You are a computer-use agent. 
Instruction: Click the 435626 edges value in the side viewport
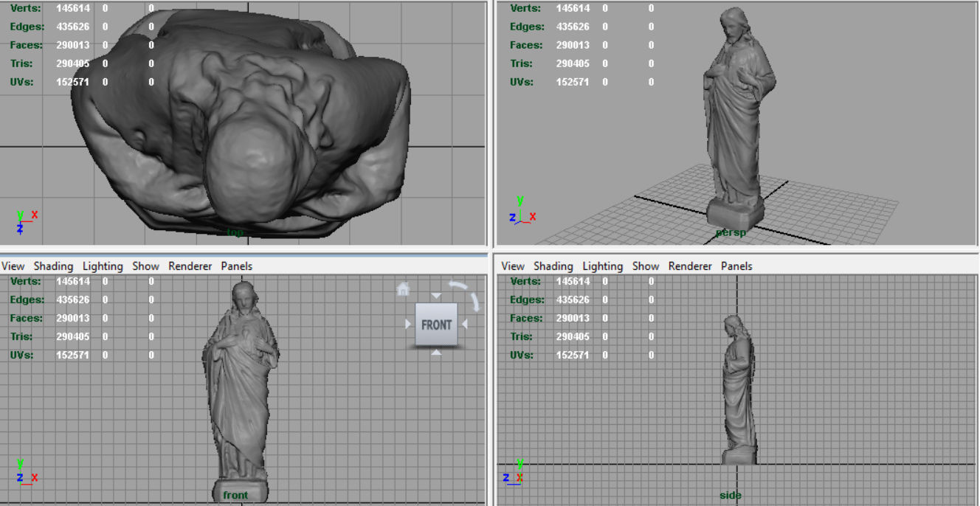(573, 299)
